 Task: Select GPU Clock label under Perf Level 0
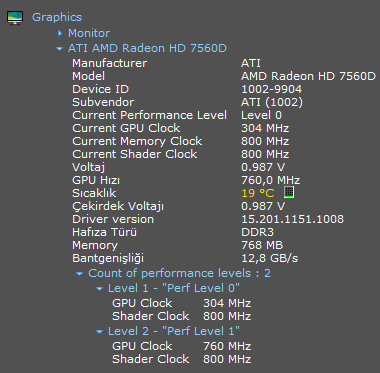(142, 303)
